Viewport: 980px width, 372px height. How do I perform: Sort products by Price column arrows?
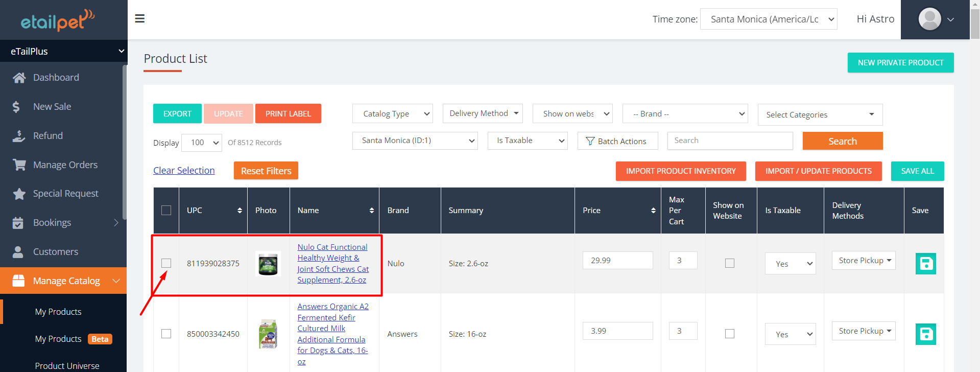tap(653, 211)
